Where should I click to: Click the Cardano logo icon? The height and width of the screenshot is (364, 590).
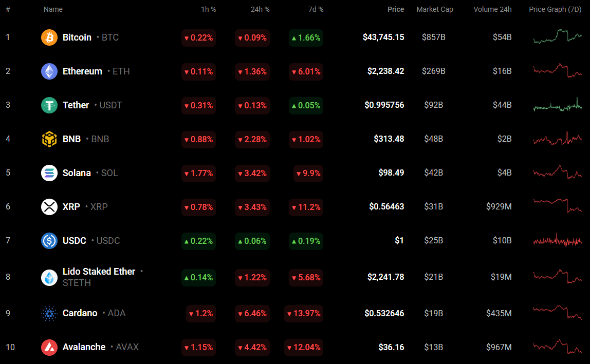pos(49,313)
